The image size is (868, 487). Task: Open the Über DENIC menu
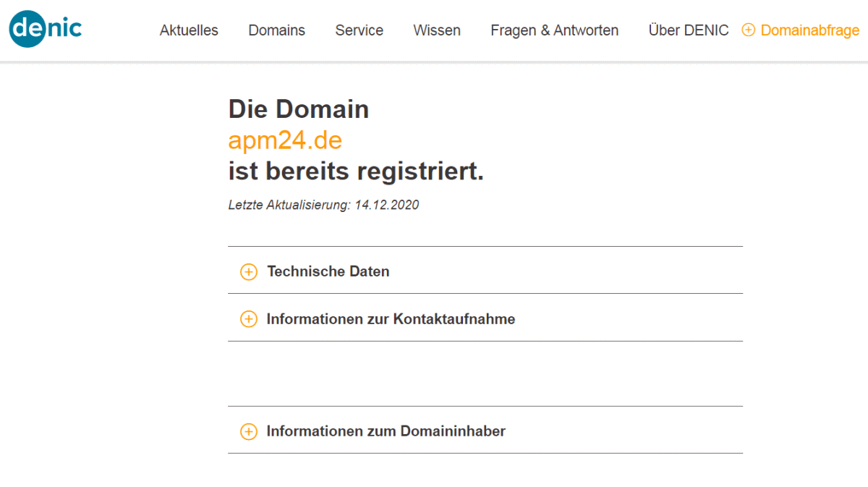point(689,30)
